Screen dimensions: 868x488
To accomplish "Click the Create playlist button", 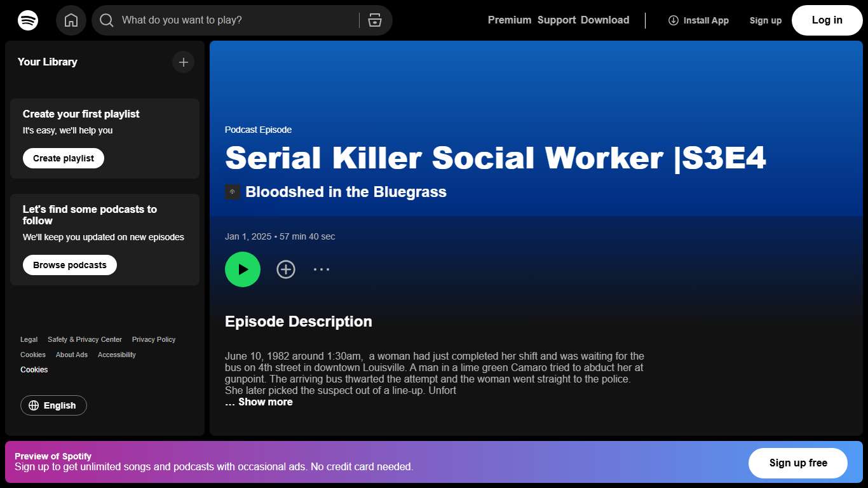I will tap(63, 158).
